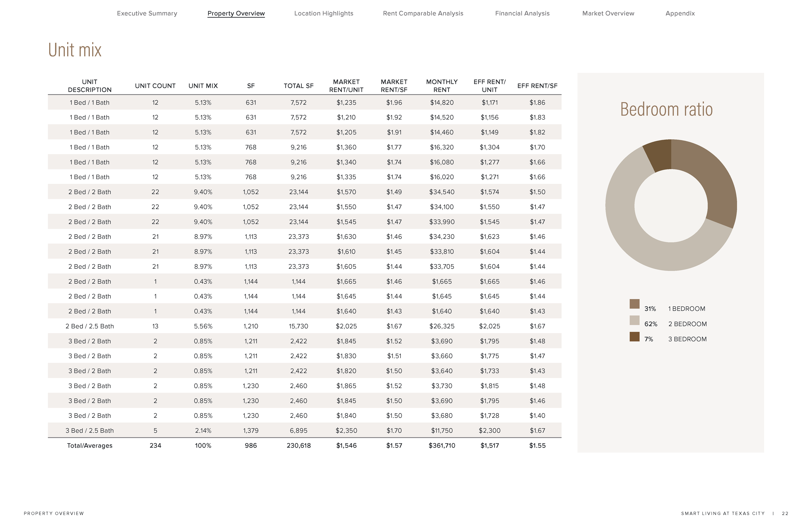812x525 pixels.
Task: Jump to the Appendix tab
Action: click(x=680, y=13)
